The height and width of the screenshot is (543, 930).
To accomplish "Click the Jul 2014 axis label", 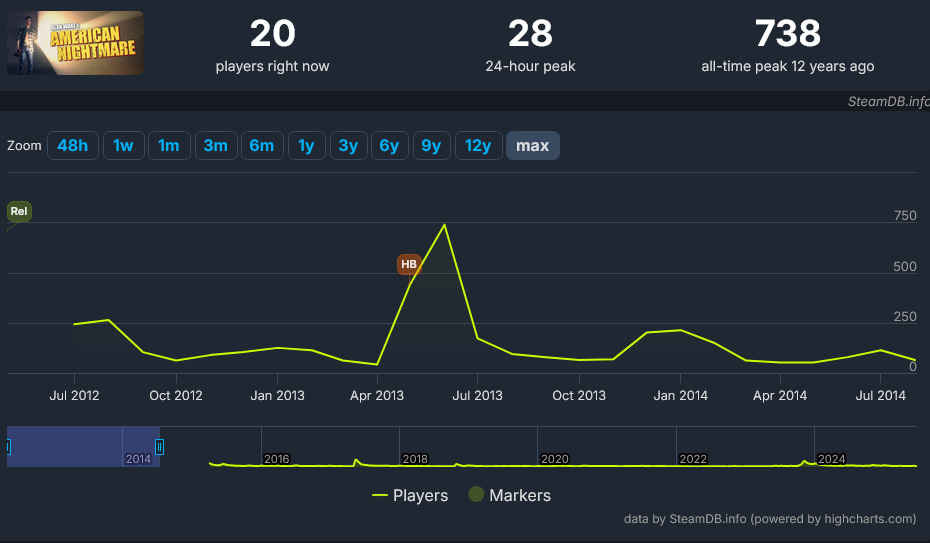I will 880,395.
